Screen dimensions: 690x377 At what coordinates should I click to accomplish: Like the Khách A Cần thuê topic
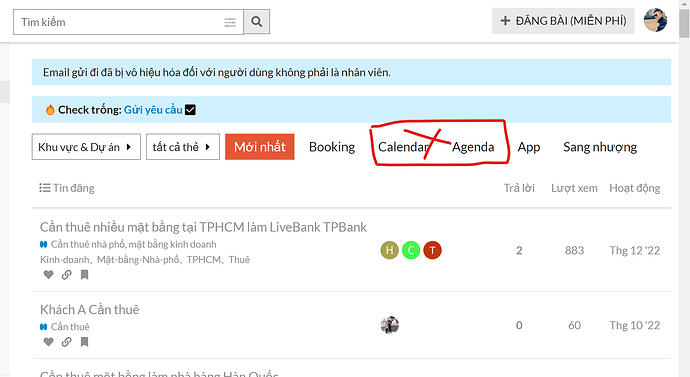pyautogui.click(x=48, y=342)
